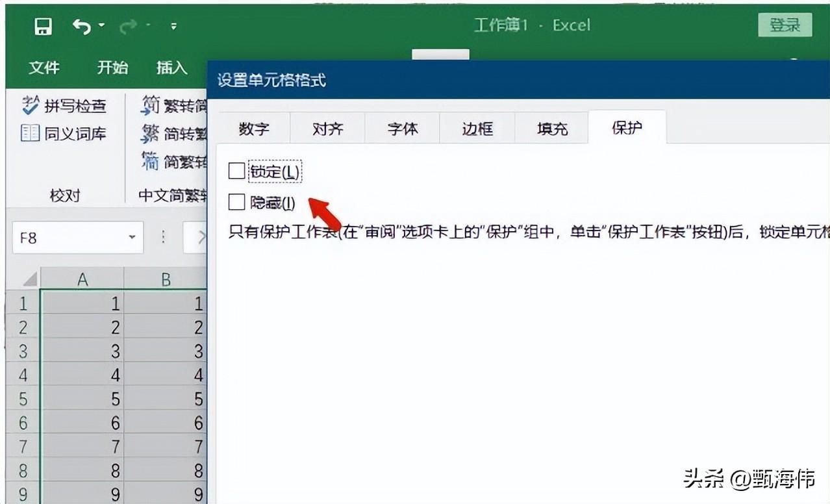This screenshot has height=504, width=830.
Task: Open the 文件 menu tab
Action: pyautogui.click(x=44, y=68)
